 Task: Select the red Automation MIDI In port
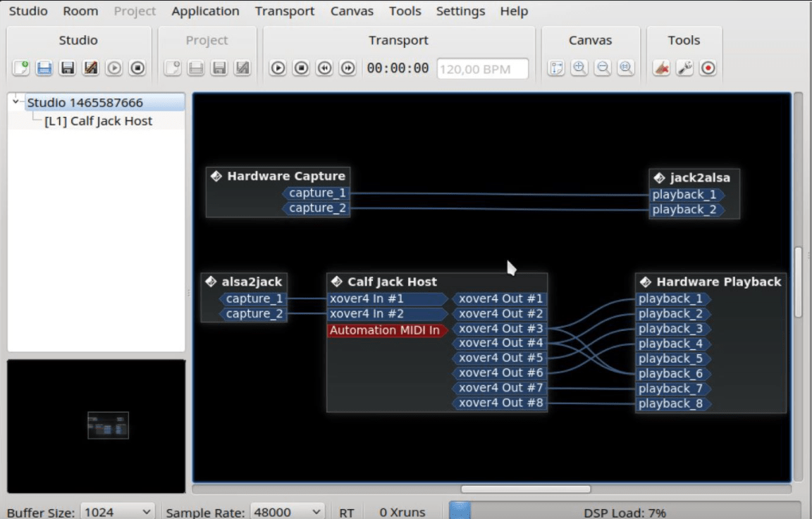[x=388, y=330]
